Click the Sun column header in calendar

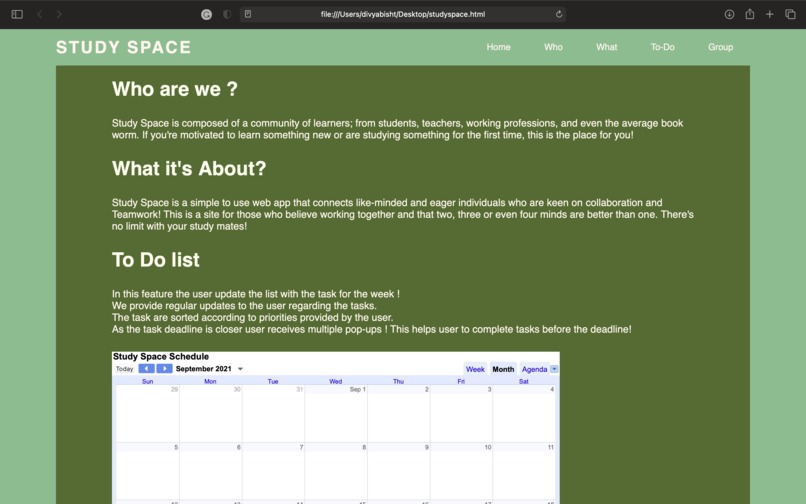click(x=148, y=381)
